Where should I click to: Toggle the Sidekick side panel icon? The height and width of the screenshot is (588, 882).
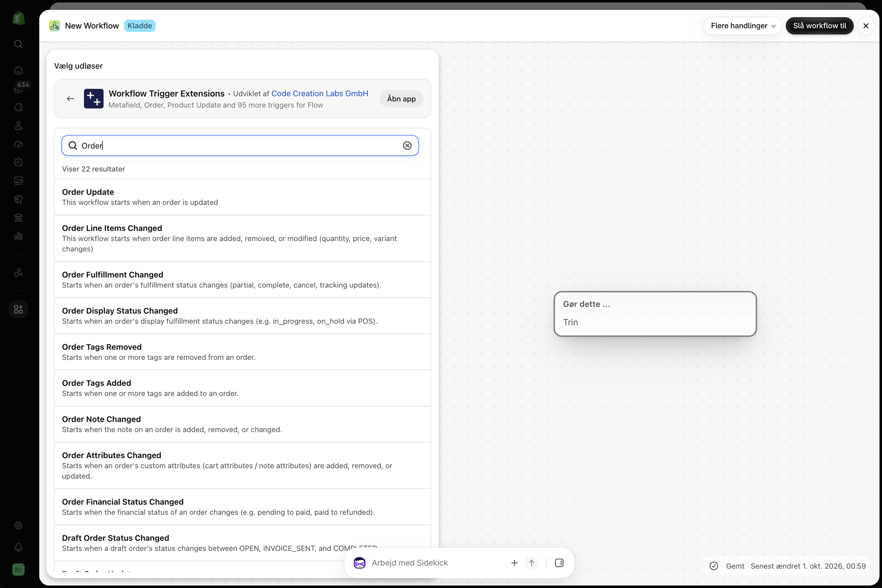click(559, 563)
